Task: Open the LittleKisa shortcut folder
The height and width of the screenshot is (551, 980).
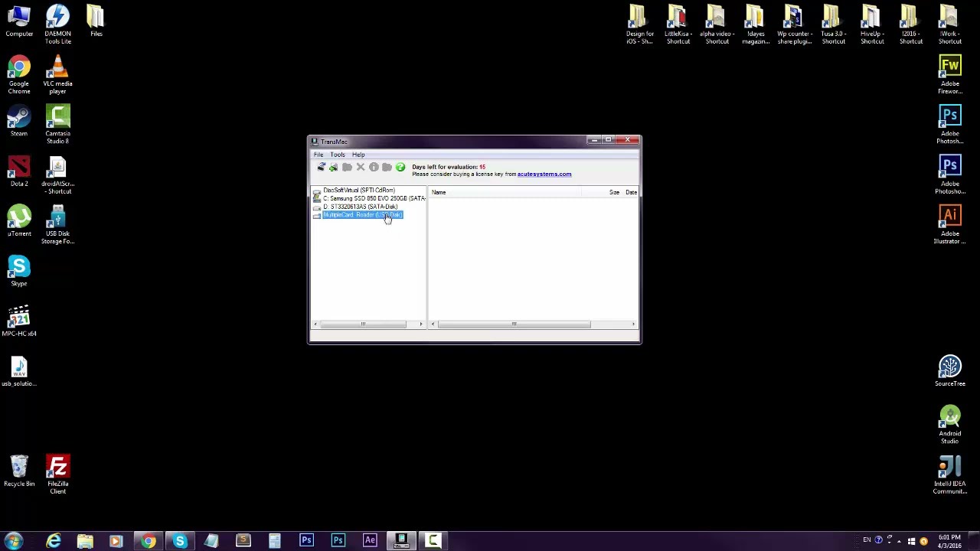Action: pos(678,24)
